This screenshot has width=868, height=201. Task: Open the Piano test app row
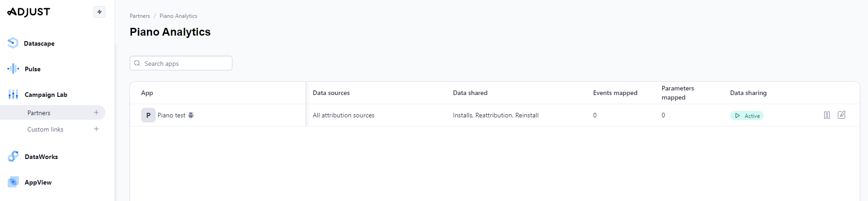tap(171, 115)
